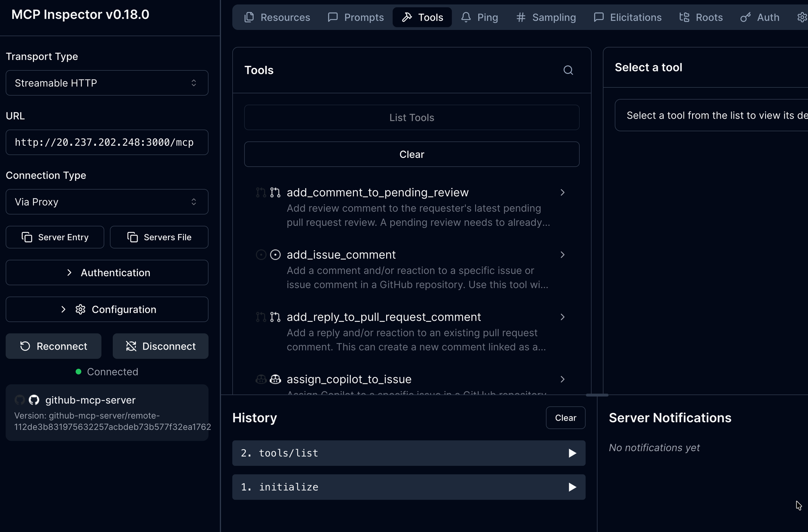Image resolution: width=808 pixels, height=532 pixels.
Task: Select the Tools tab
Action: 422,17
